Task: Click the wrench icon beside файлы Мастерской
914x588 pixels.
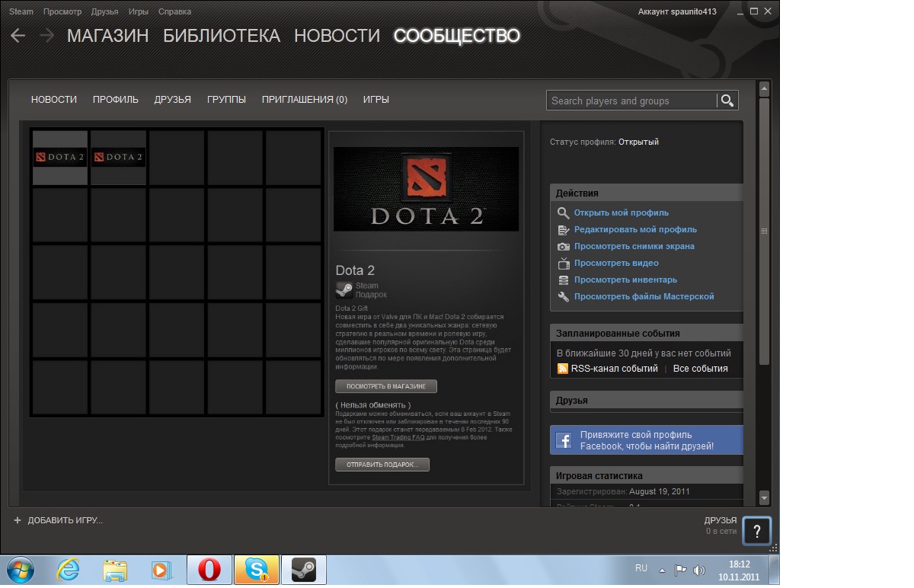Action: point(563,297)
